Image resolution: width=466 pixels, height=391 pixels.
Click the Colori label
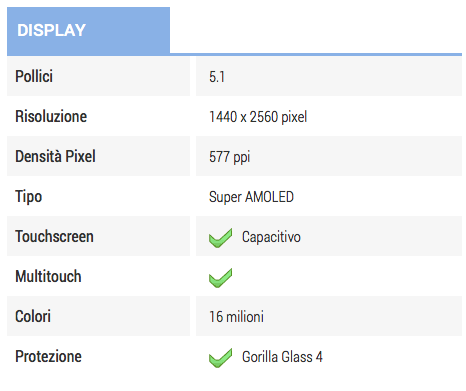(x=33, y=316)
